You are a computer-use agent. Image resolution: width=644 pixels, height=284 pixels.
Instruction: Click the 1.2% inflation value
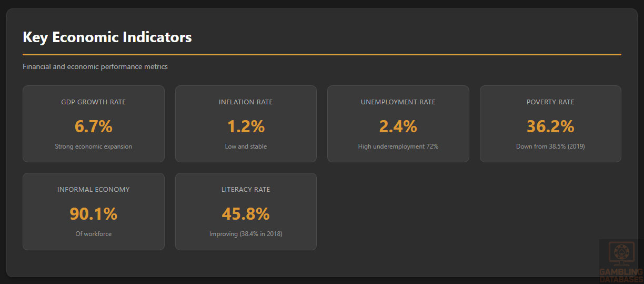pos(246,126)
